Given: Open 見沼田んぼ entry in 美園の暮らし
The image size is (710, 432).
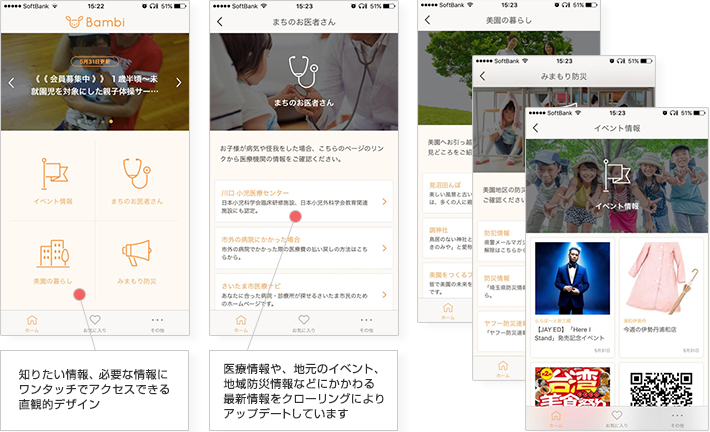Looking at the screenshot, I should point(446,193).
